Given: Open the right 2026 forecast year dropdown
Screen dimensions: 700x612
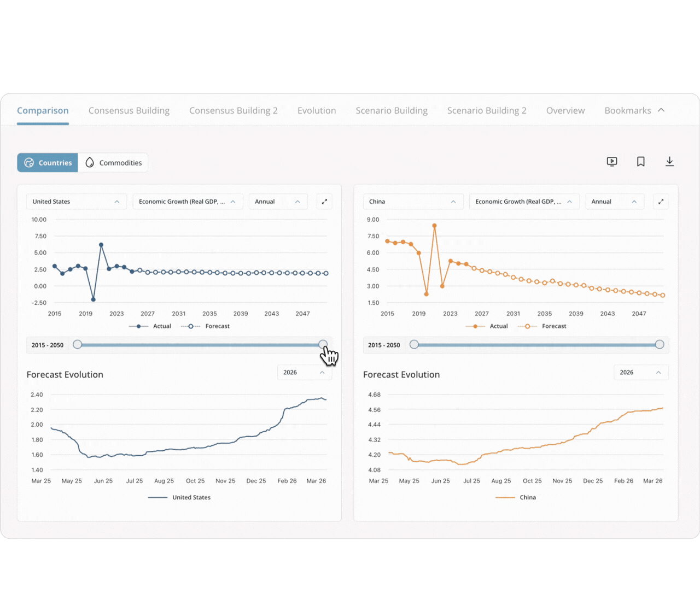Looking at the screenshot, I should click(641, 373).
